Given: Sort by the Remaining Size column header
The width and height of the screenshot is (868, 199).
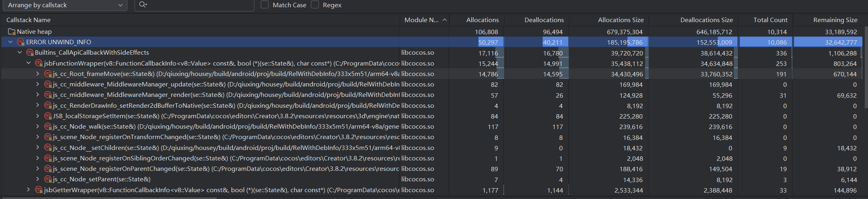Looking at the screenshot, I should coord(835,20).
